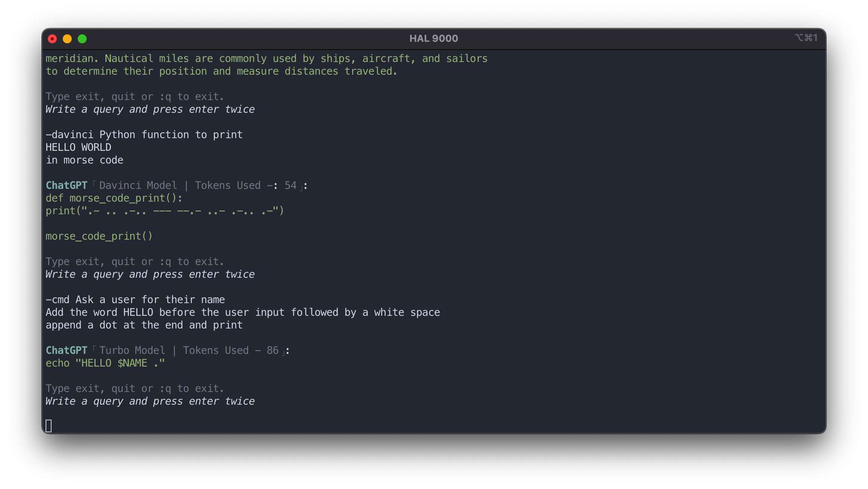This screenshot has width=868, height=489.
Task: Click the "-davinci Python function to print" line
Action: click(144, 135)
